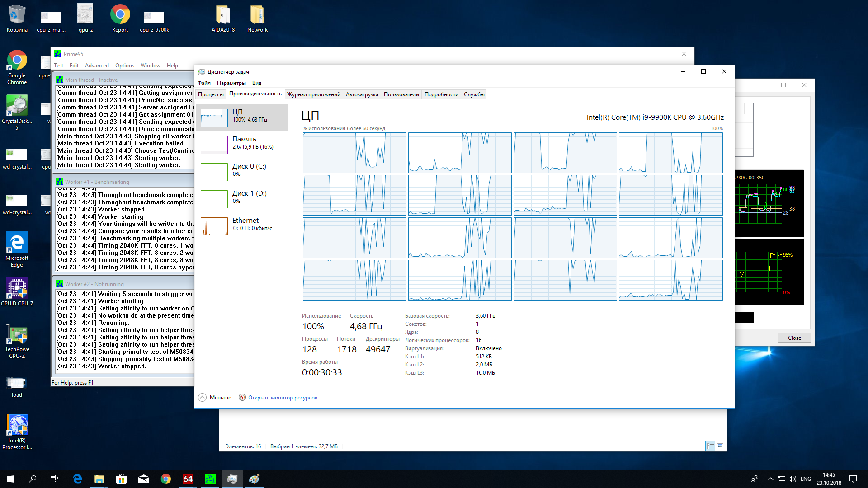The height and width of the screenshot is (488, 868).
Task: Click the Worker #2 - Not running title bar
Action: 123,284
